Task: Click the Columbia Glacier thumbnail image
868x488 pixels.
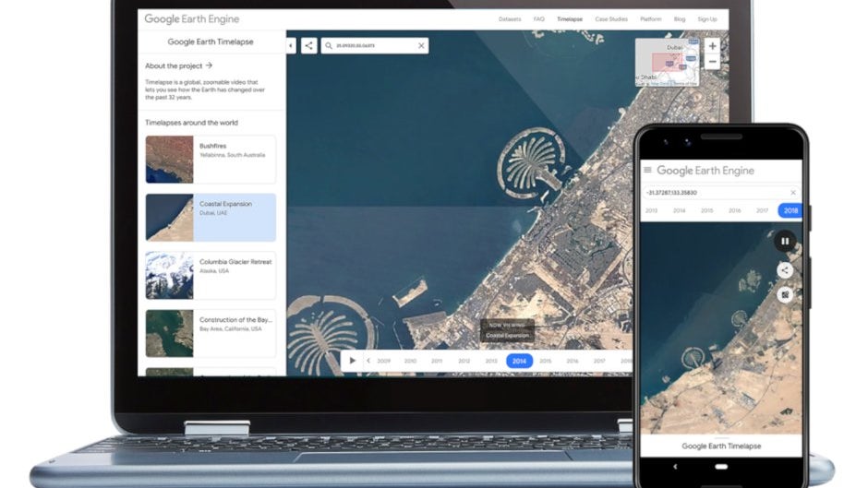Action: click(169, 276)
